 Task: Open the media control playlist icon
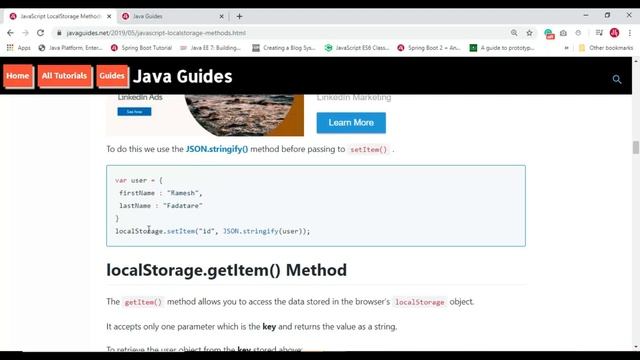click(x=599, y=33)
